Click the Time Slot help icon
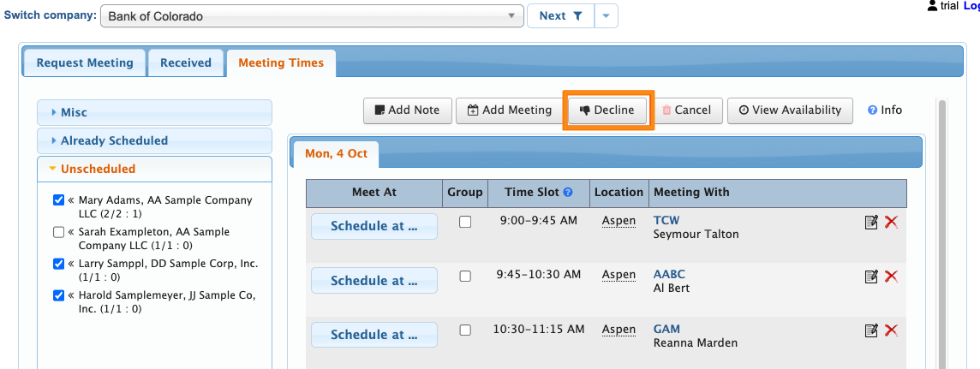This screenshot has width=980, height=369. [x=568, y=193]
